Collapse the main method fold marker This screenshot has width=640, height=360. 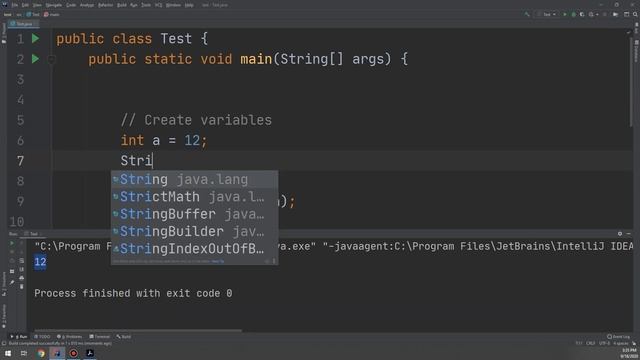[51, 60]
